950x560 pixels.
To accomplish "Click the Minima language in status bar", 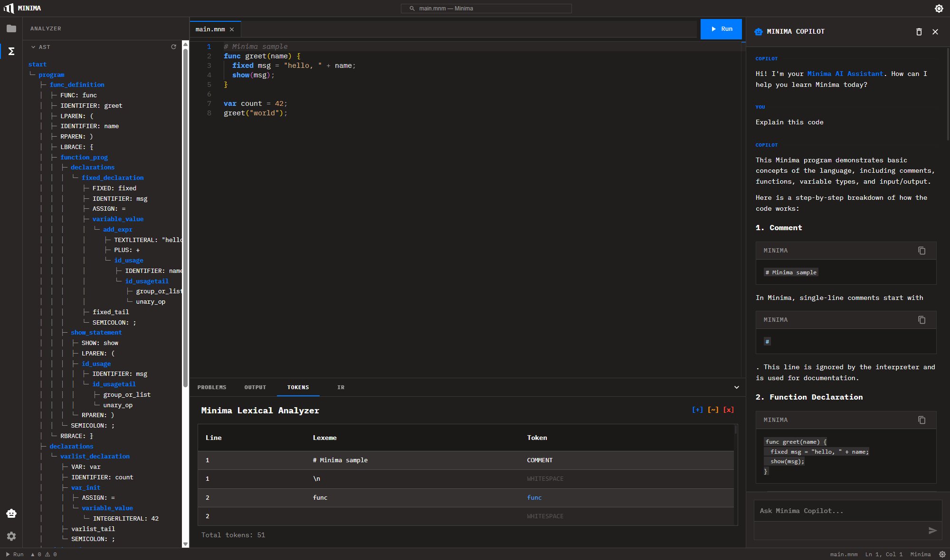I will pos(921,554).
